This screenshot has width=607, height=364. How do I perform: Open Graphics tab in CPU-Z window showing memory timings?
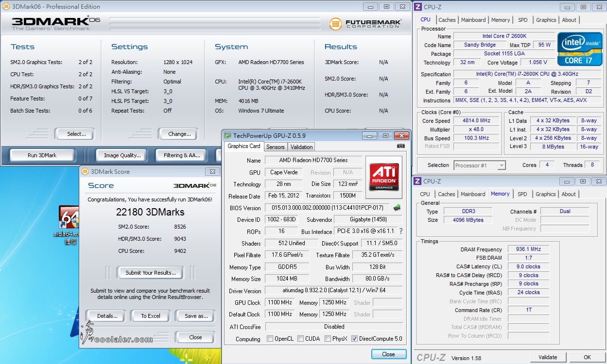pyautogui.click(x=546, y=194)
